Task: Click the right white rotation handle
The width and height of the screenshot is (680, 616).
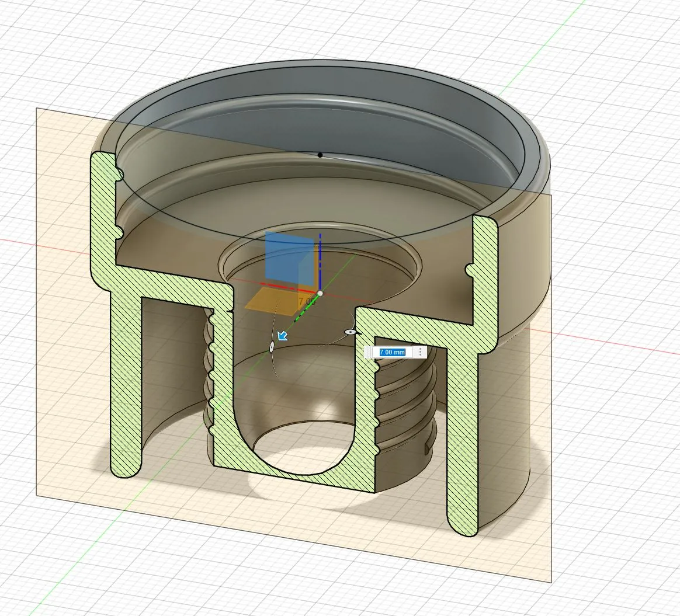Action: (349, 332)
